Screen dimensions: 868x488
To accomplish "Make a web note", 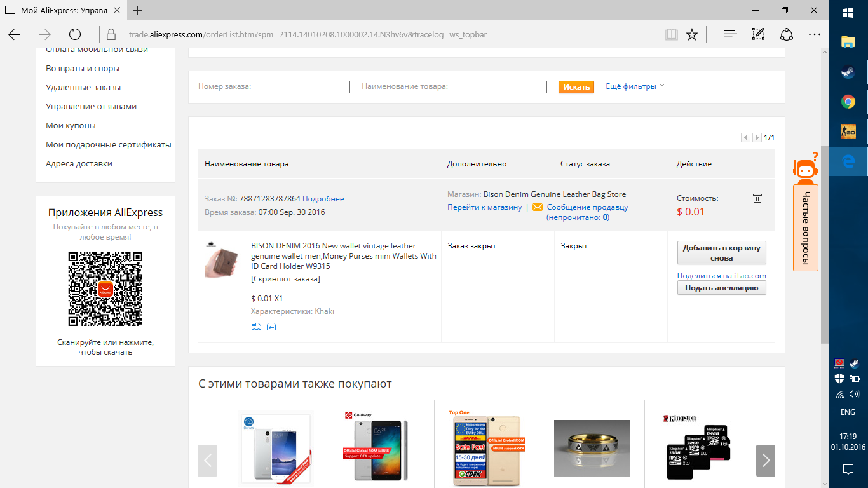I will pos(758,34).
